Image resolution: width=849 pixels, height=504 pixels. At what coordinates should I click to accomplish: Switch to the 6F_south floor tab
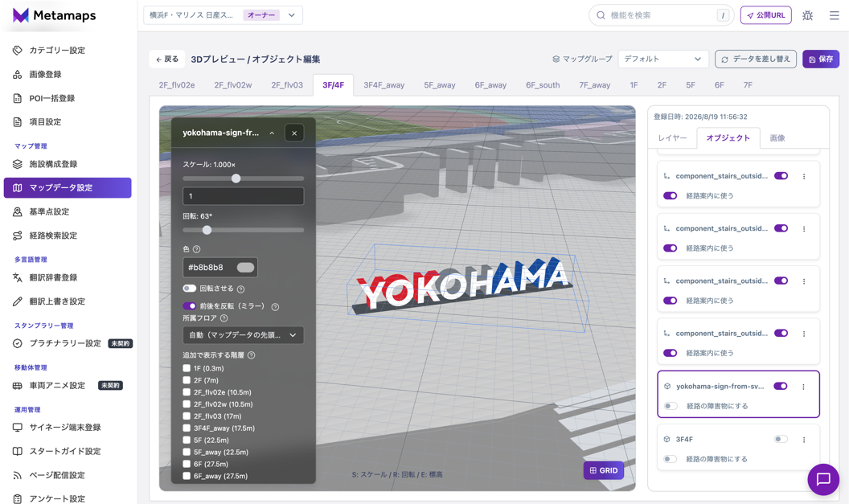click(543, 85)
